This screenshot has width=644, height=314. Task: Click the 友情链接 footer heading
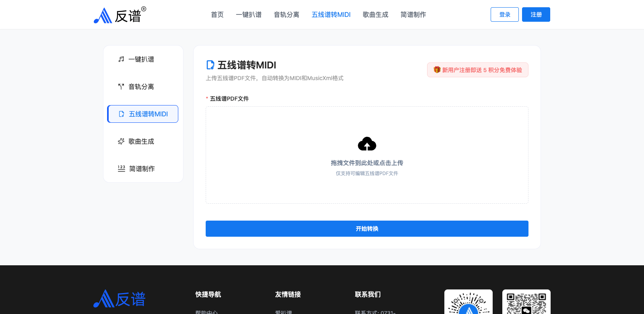(288, 294)
